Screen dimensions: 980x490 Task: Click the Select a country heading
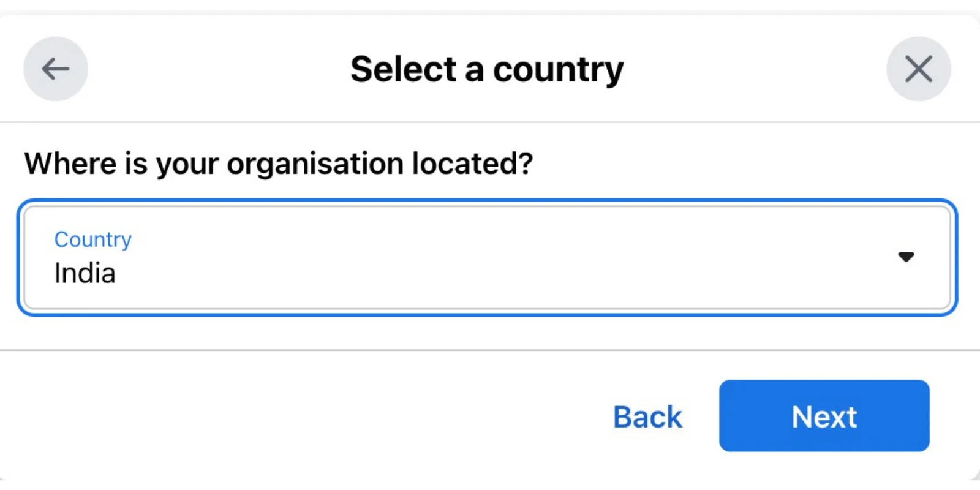click(487, 69)
